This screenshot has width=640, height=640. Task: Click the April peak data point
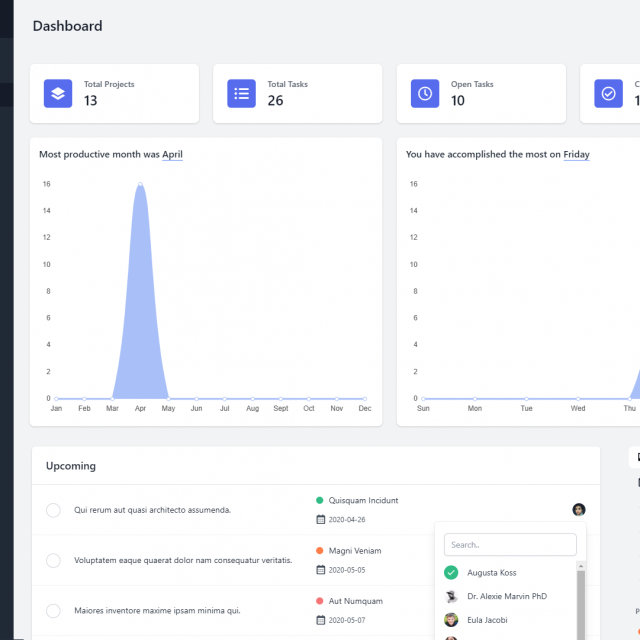point(140,184)
